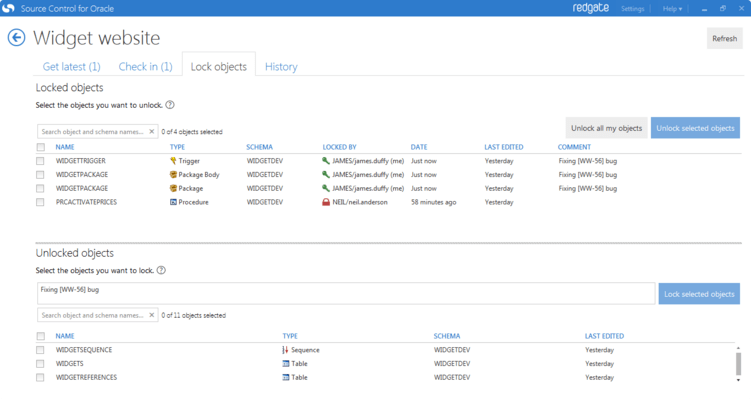Go back using the circled arrow icon
Screen dimensions: 751x400
click(16, 37)
